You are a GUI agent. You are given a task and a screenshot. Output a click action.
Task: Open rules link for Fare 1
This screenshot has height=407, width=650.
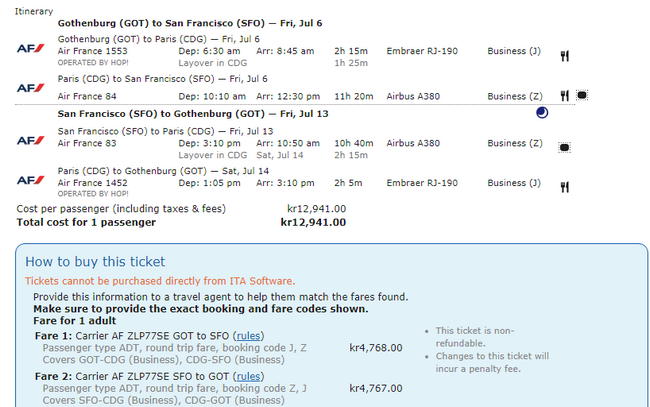point(248,336)
